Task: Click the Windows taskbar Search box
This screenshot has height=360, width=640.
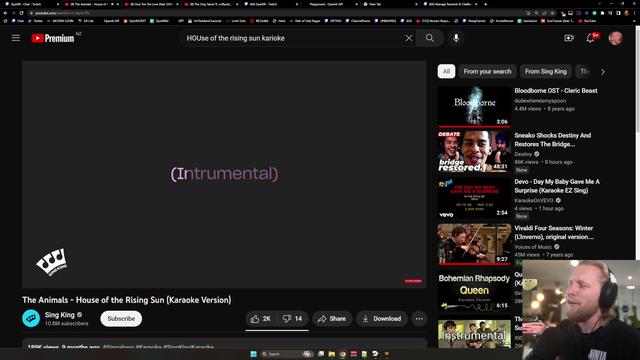Action: (x=287, y=354)
